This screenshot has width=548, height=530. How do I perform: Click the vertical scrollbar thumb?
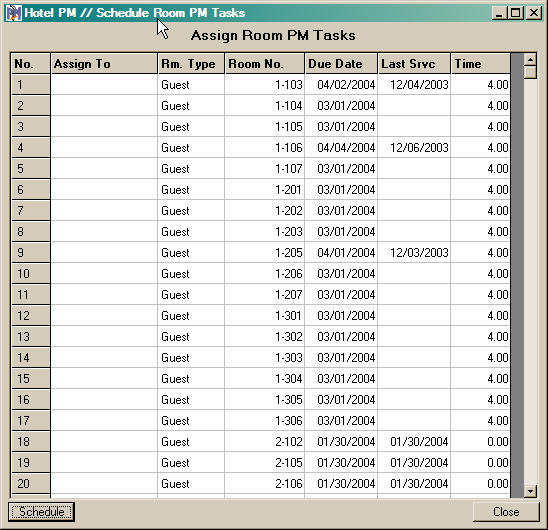click(x=530, y=73)
